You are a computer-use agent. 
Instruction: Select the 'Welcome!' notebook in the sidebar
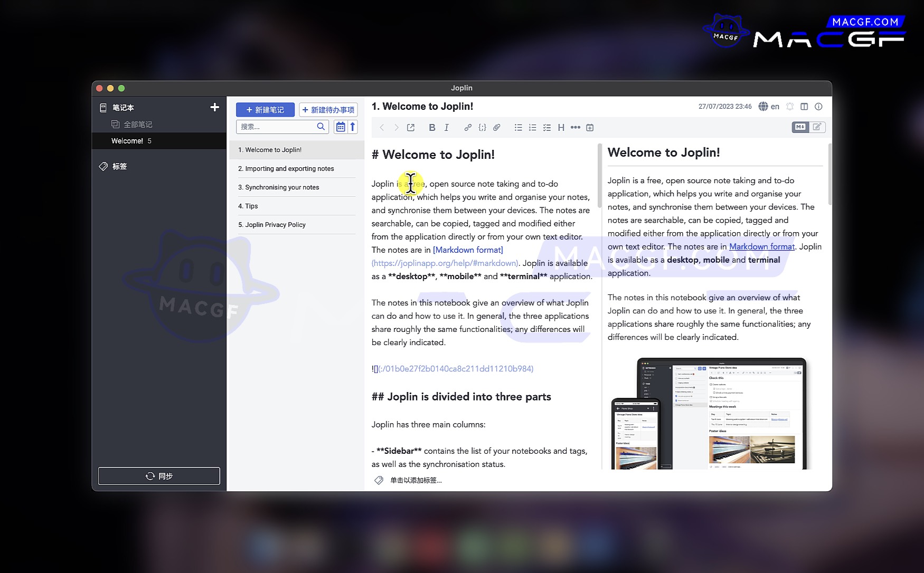127,141
